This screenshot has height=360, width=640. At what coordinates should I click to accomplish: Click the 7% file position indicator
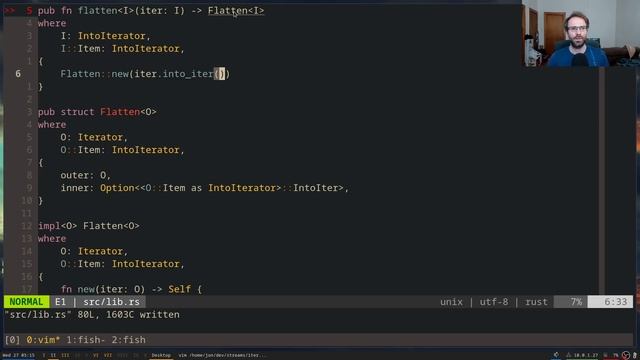(x=576, y=302)
